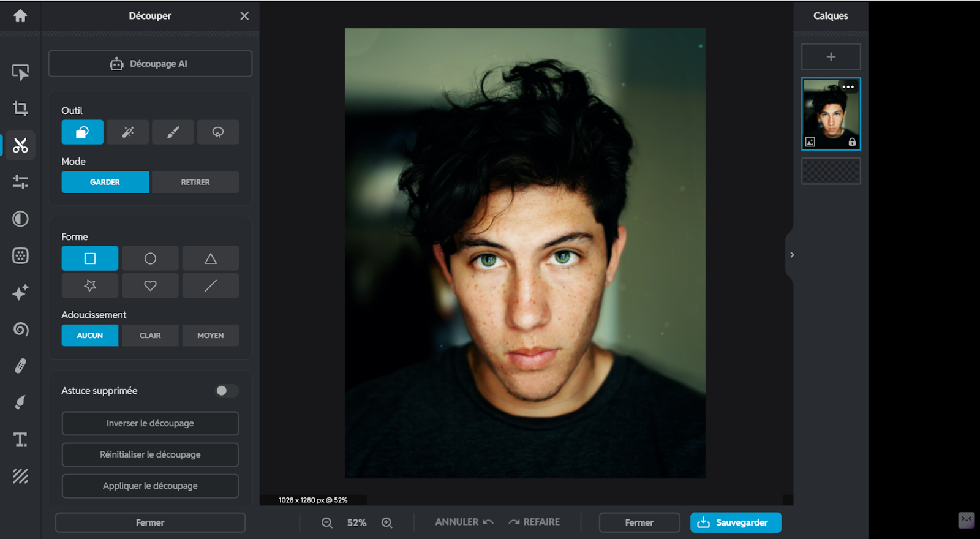
Task: Add a new layer with plus button
Action: 831,57
